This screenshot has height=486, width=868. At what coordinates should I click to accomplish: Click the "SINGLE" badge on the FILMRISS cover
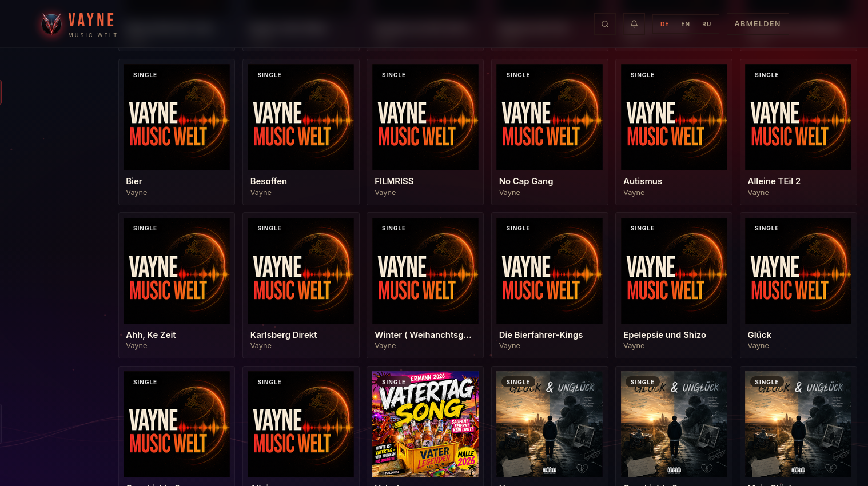[x=394, y=75]
